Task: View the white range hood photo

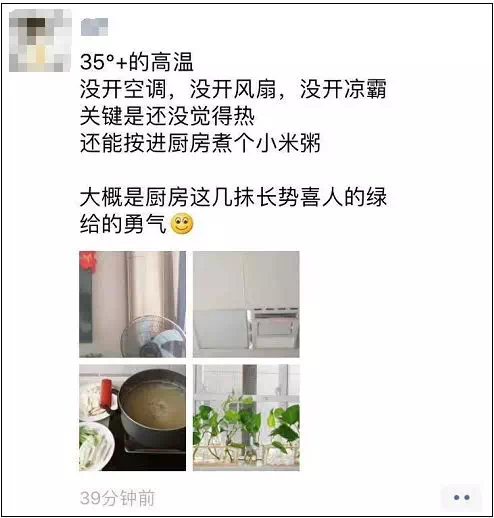Action: (246, 304)
